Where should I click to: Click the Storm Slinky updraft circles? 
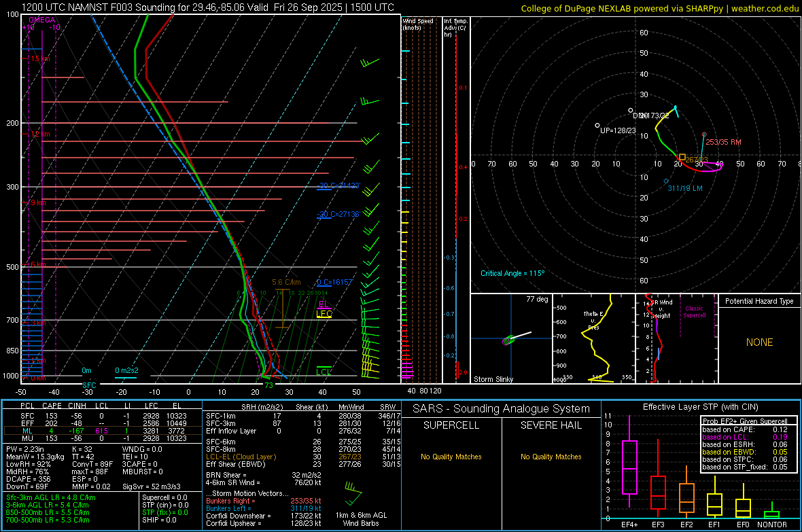click(x=508, y=340)
